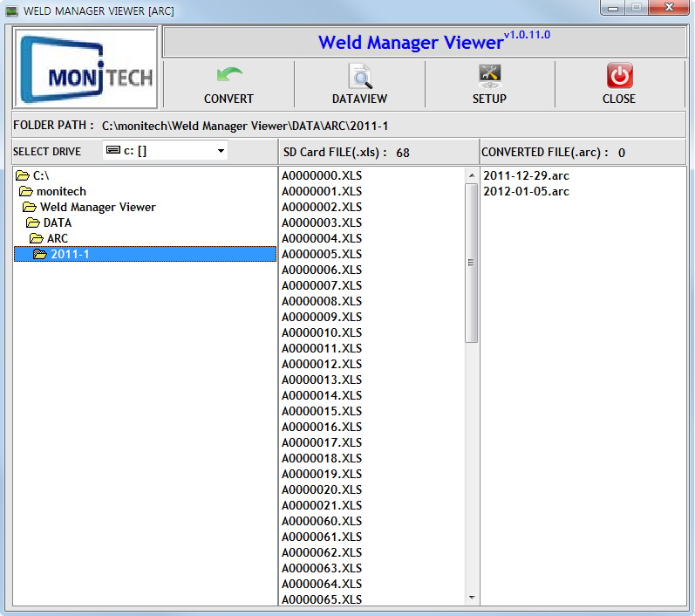Select file A0000010.XLS

tap(322, 332)
